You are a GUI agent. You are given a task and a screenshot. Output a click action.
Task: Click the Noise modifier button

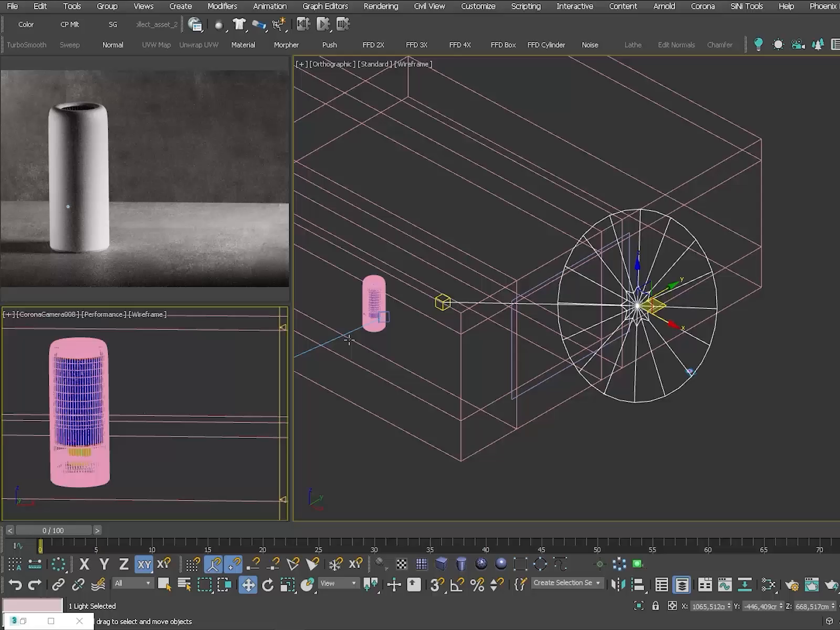tap(590, 45)
